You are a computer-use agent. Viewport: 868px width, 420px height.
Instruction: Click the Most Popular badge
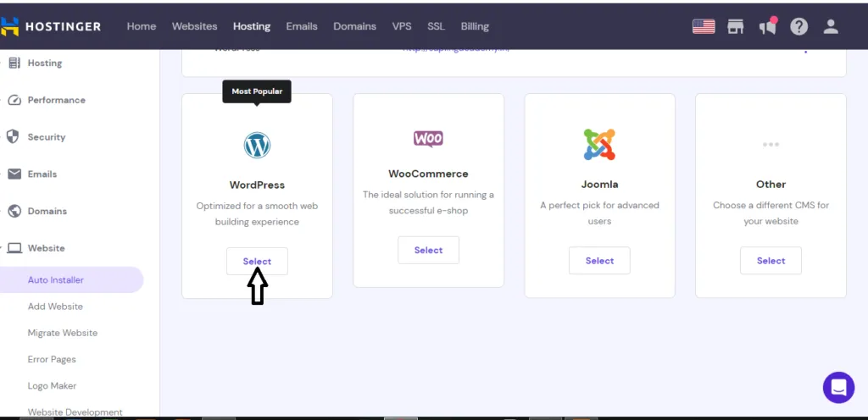coord(257,91)
